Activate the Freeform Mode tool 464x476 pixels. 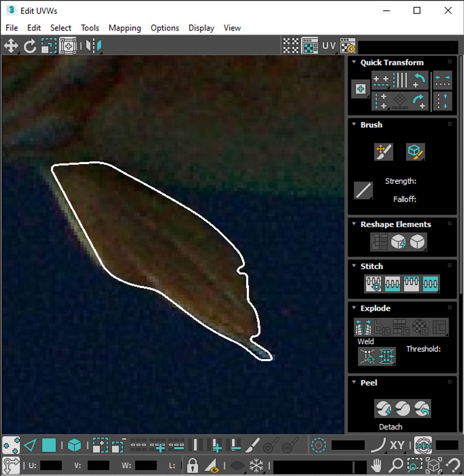tap(68, 46)
